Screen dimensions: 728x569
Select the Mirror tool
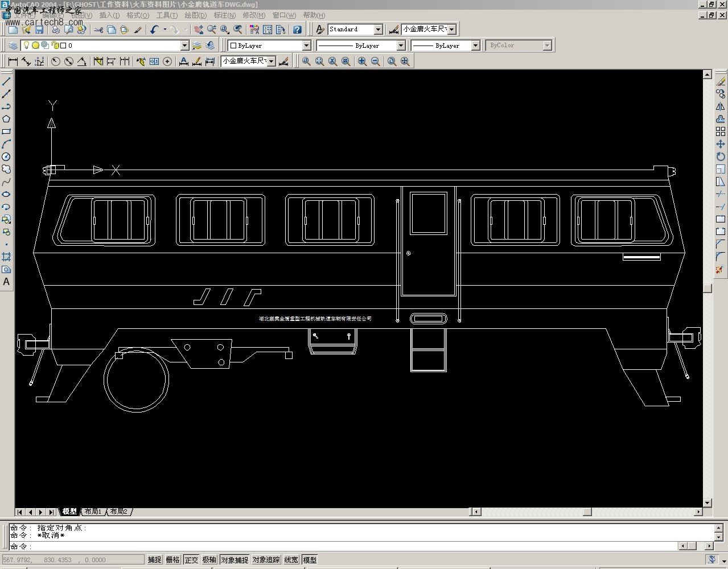[721, 106]
